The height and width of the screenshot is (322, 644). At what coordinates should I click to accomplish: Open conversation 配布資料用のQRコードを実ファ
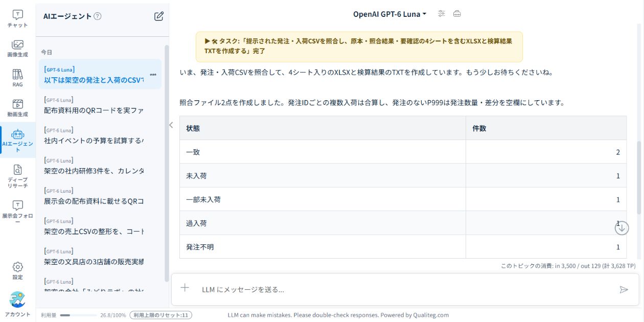tap(100, 105)
